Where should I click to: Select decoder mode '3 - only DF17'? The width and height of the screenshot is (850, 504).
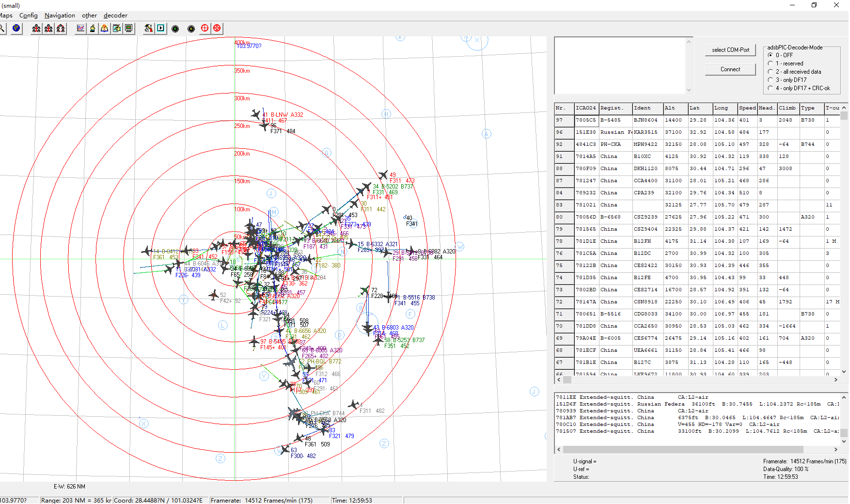pos(787,80)
